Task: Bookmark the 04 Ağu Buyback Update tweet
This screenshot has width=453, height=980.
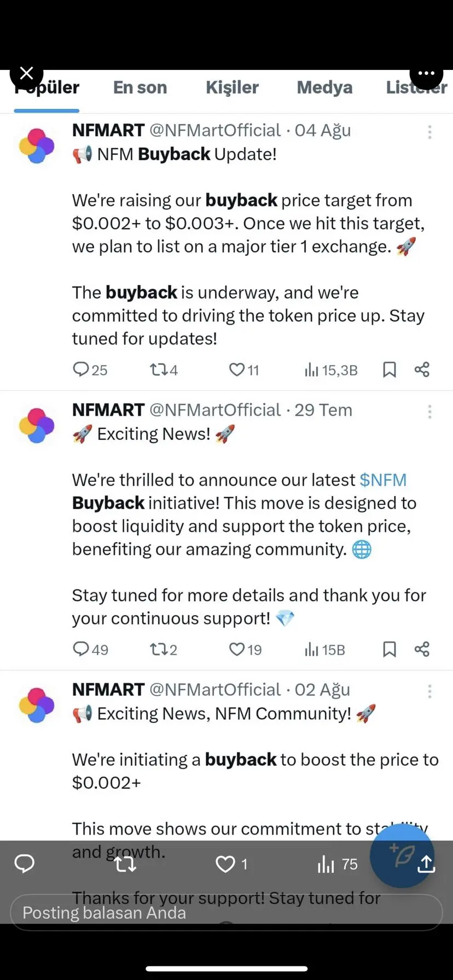Action: (x=389, y=370)
